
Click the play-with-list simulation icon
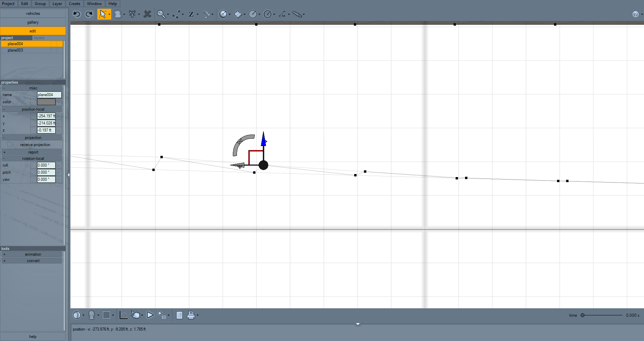[162, 315]
